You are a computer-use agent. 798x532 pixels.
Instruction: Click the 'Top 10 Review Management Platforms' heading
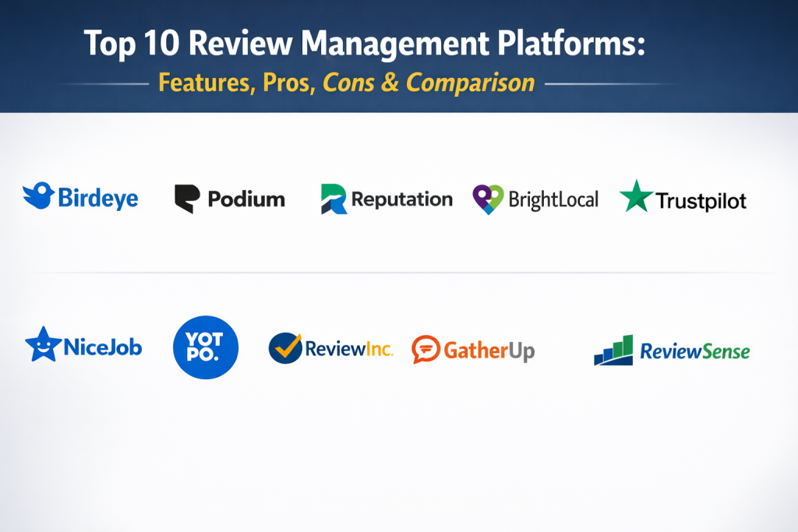point(365,44)
